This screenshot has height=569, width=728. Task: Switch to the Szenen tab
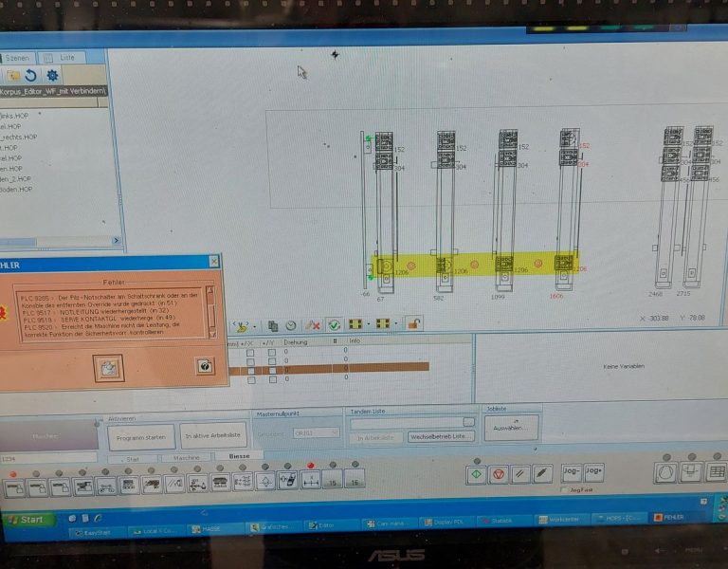coord(17,58)
